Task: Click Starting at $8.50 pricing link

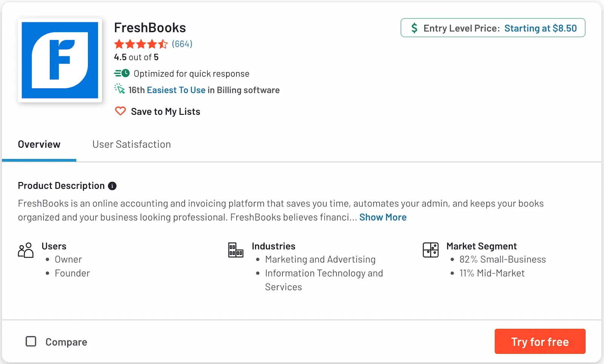Action: (541, 28)
